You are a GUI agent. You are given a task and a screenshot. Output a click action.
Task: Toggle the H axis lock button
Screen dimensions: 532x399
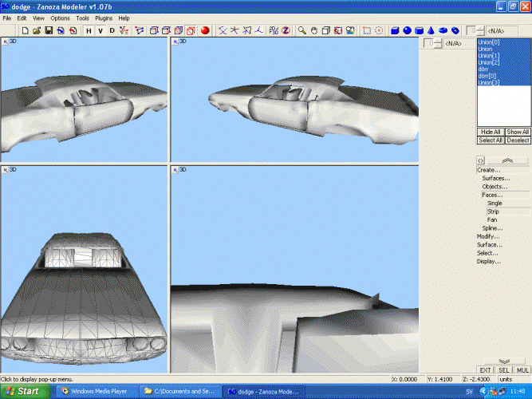tap(89, 30)
